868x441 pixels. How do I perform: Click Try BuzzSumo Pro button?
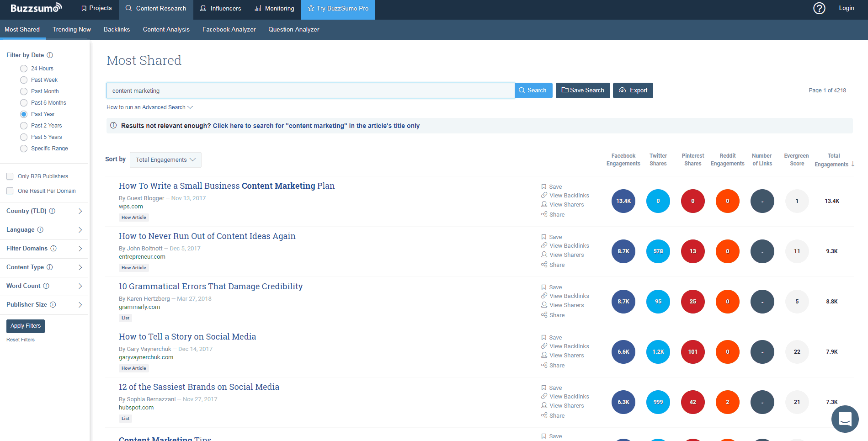click(338, 10)
